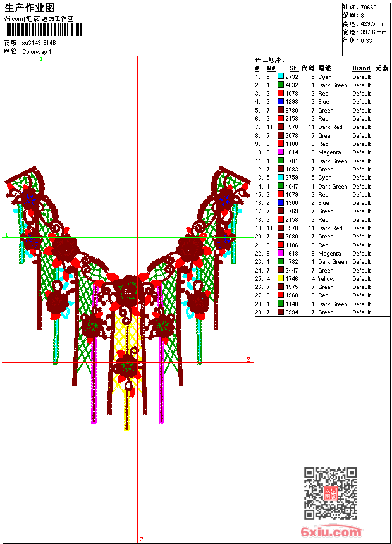Click the stitch count value 4032
Screen dimensions: 392x544
coord(291,85)
